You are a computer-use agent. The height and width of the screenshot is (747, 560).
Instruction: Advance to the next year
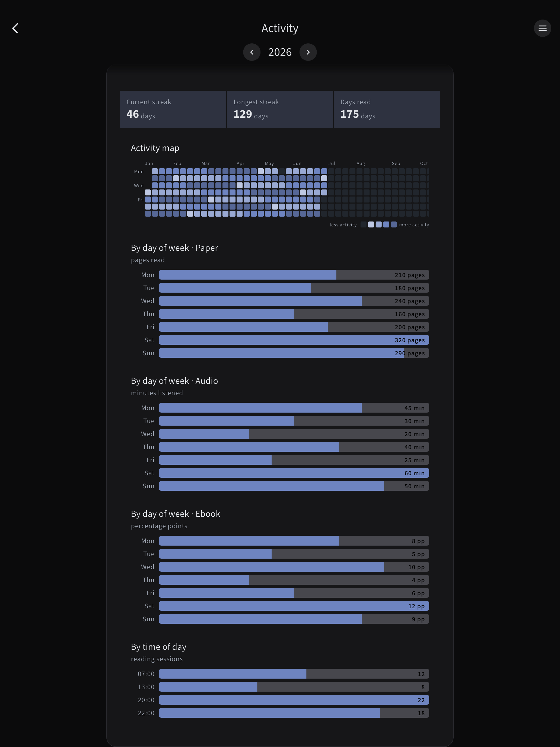(x=308, y=52)
